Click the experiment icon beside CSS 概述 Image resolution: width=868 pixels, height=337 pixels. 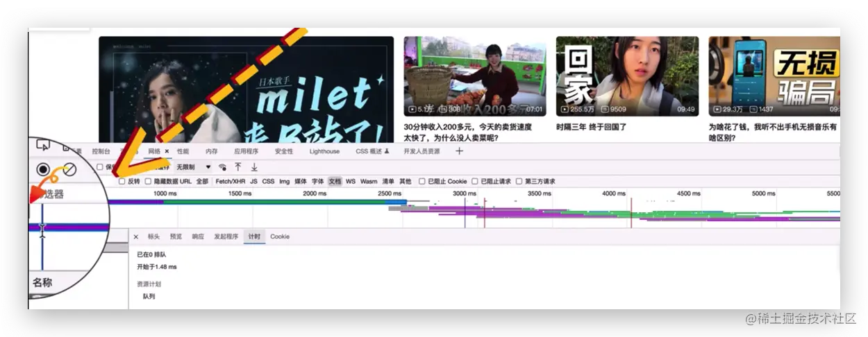[387, 151]
